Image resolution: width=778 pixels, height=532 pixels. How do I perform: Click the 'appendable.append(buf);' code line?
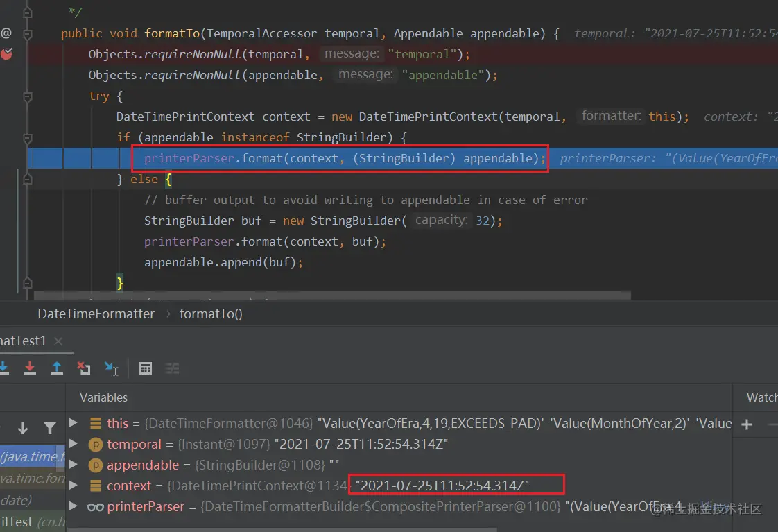[223, 262]
